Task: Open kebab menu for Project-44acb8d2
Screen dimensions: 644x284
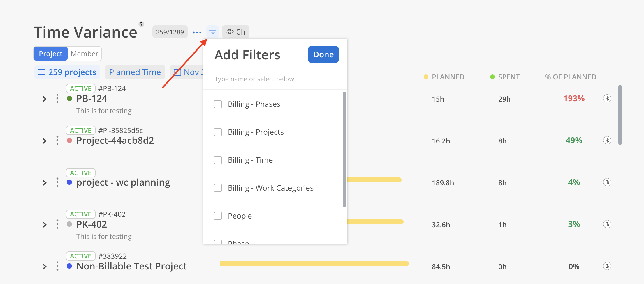Action: pyautogui.click(x=57, y=141)
